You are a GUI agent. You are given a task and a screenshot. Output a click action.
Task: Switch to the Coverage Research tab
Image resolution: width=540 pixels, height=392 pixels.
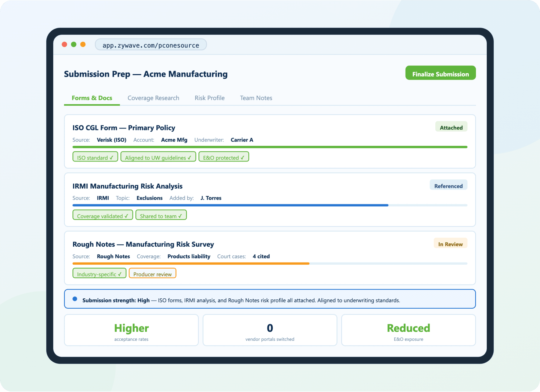(x=153, y=98)
